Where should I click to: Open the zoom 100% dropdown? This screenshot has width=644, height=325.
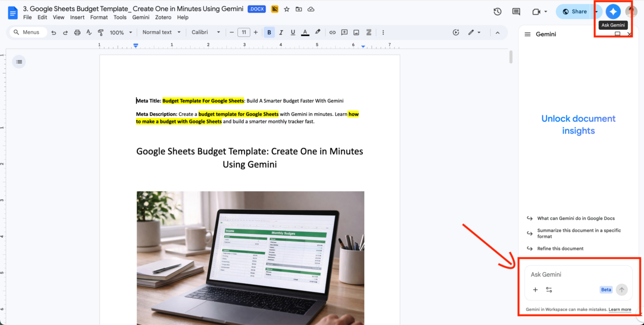pos(121,32)
